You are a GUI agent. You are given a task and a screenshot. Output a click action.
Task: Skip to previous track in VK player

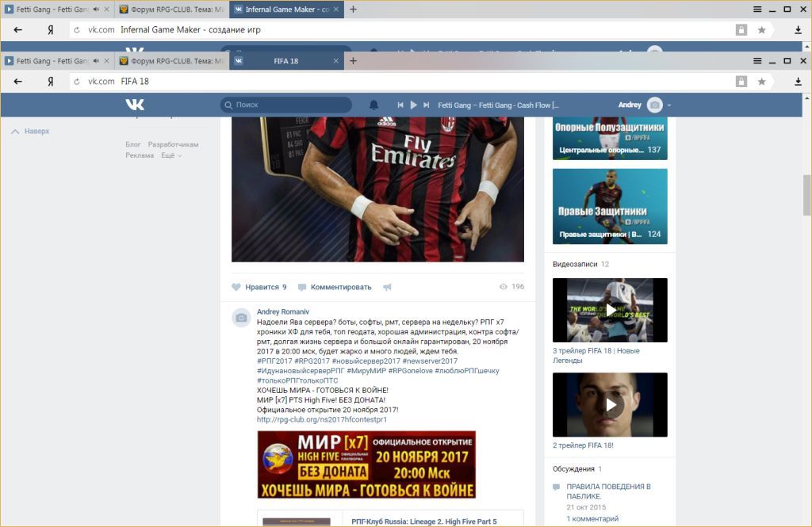(x=400, y=105)
